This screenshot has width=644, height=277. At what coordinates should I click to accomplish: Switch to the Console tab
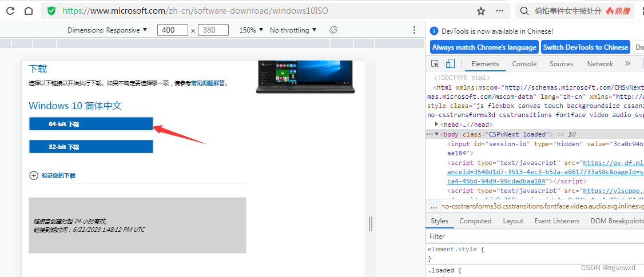524,63
